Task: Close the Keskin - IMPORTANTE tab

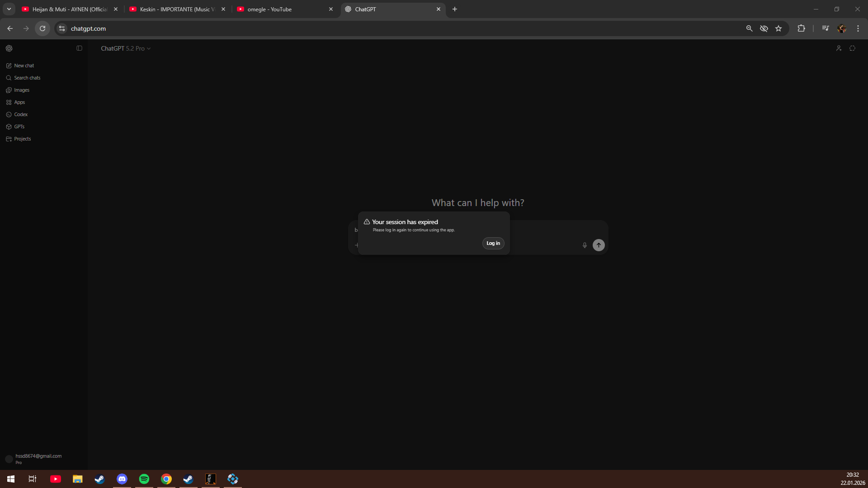Action: [223, 9]
